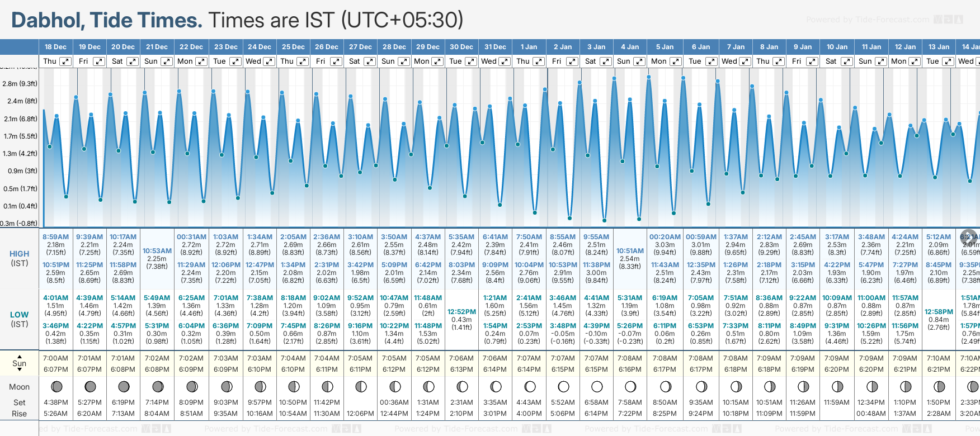Click the 10:51AM high tide entry on 4 Jan
The width and height of the screenshot is (980, 436).
pyautogui.click(x=630, y=251)
